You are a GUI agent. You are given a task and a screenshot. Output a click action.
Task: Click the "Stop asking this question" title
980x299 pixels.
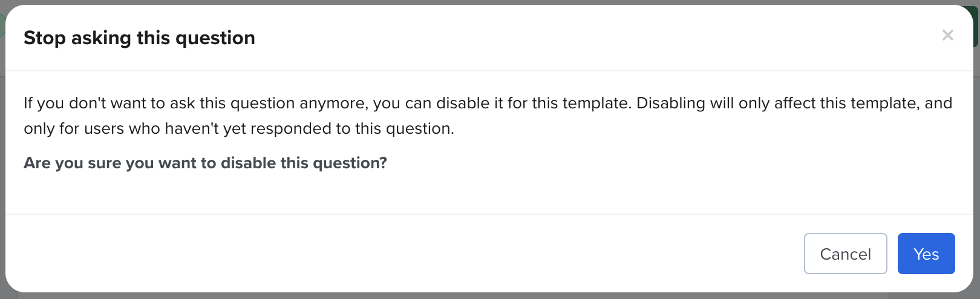click(139, 38)
